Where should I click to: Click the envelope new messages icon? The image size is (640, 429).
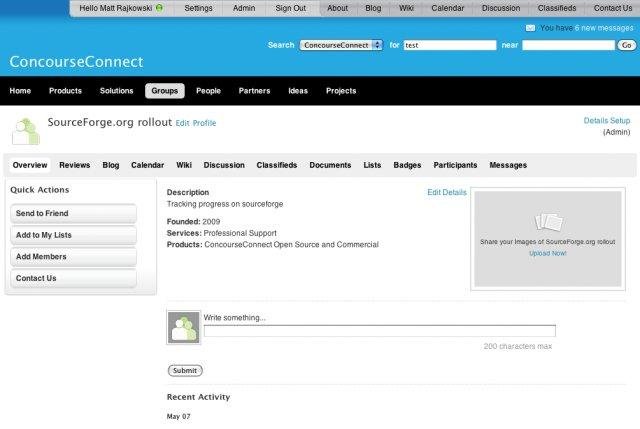click(x=530, y=28)
